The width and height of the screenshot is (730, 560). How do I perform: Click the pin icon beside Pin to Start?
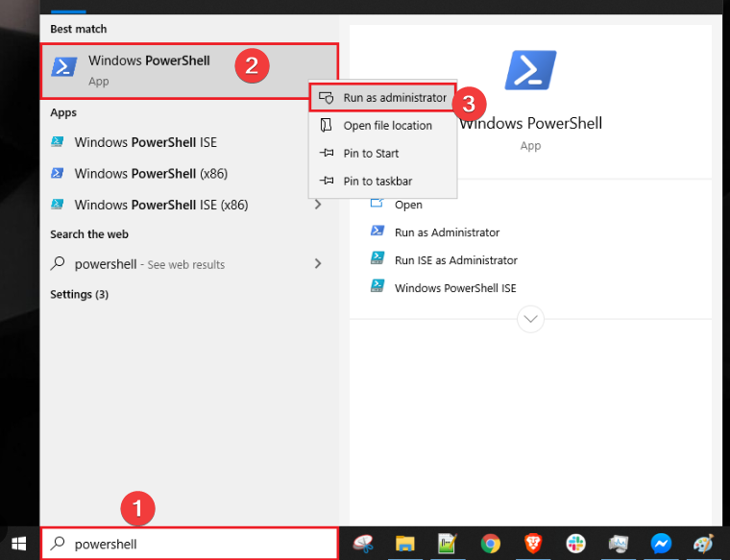point(327,152)
